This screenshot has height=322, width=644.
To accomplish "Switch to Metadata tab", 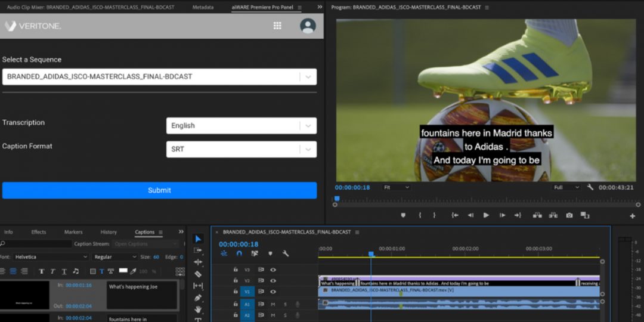I will tap(203, 7).
